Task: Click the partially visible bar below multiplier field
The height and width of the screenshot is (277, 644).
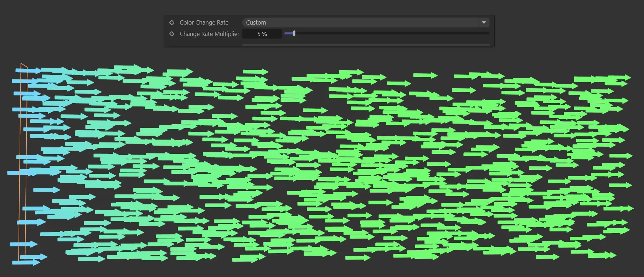Action: 365,45
